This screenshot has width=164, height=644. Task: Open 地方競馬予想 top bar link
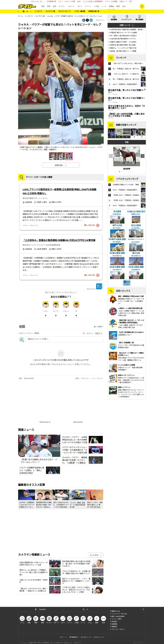51,2
